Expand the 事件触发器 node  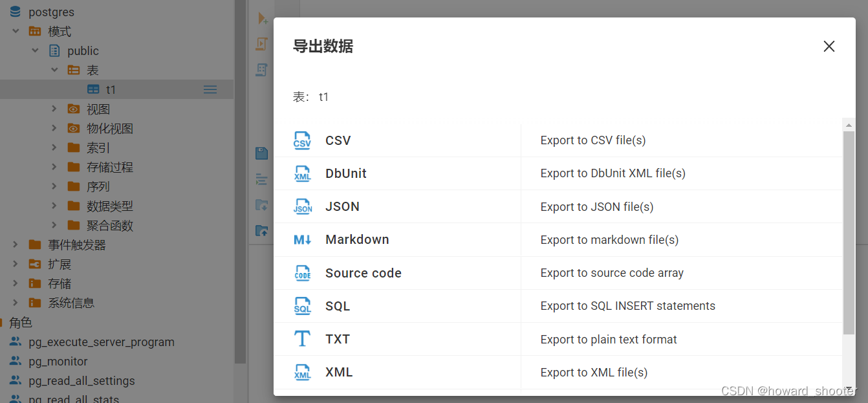coord(15,245)
